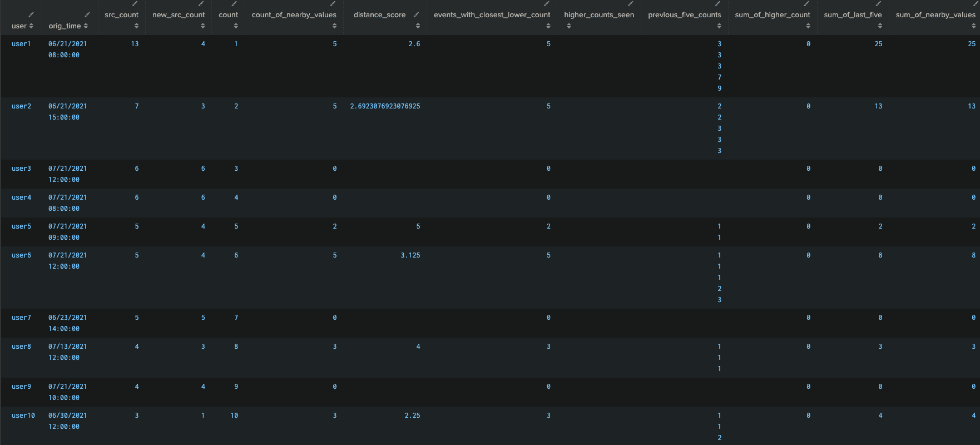Image resolution: width=980 pixels, height=445 pixels.
Task: Click the pencil icon beside distance_score
Action: click(x=416, y=14)
